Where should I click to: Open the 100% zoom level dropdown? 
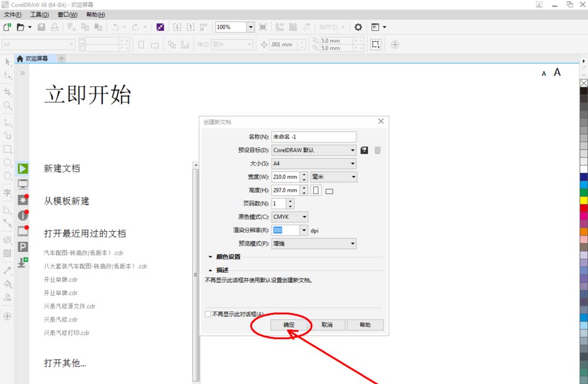pos(251,27)
